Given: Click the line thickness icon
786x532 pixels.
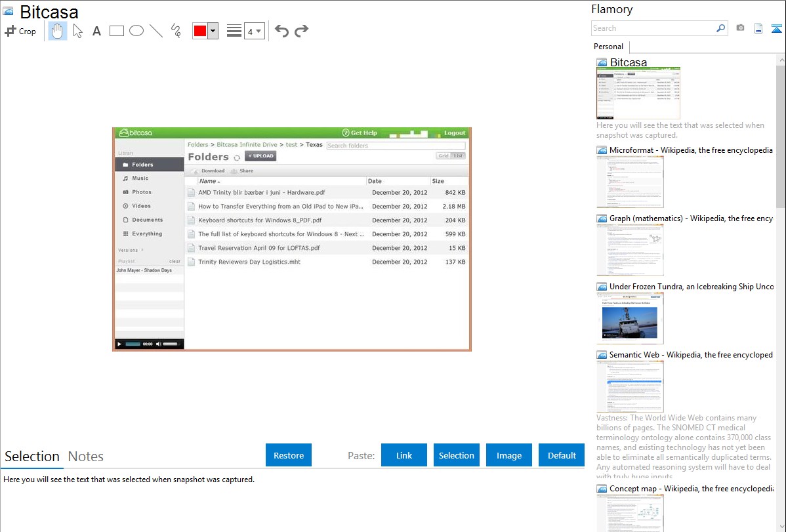Looking at the screenshot, I should (234, 31).
